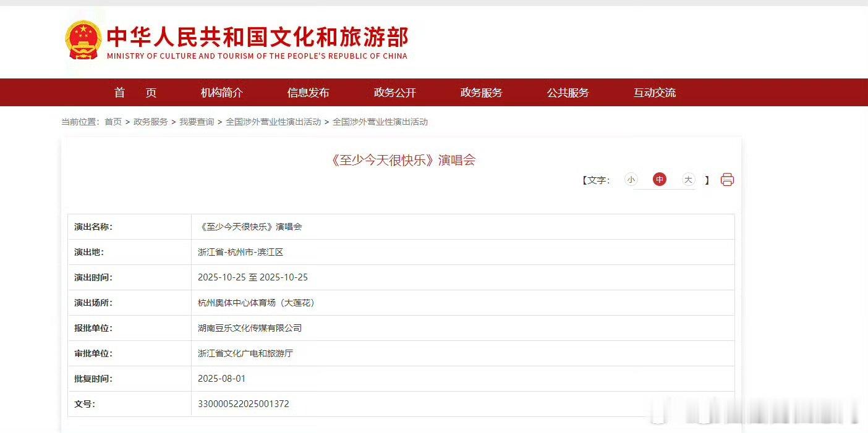The image size is (868, 433).
Task: Select the approval date 2025-08-01
Action: point(222,379)
